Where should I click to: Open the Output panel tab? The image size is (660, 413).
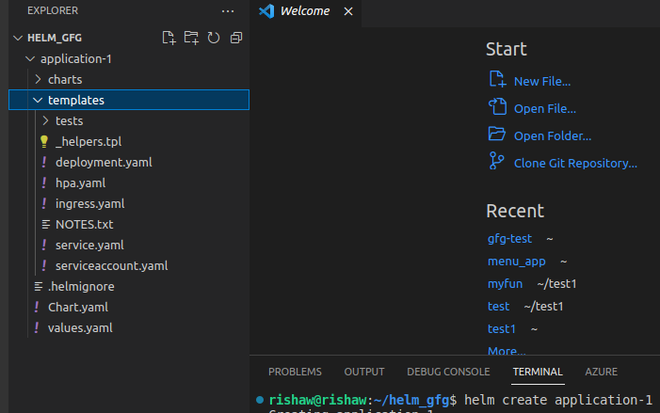pos(364,372)
